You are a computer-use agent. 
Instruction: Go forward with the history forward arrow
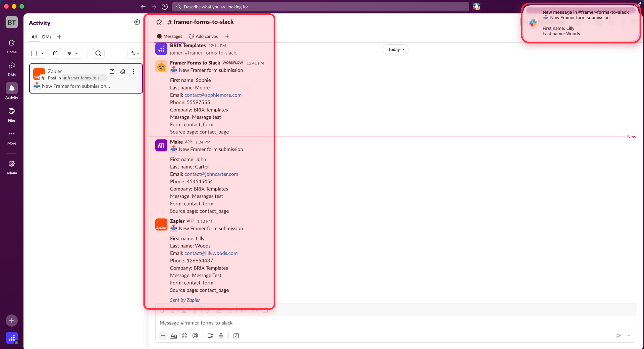(154, 7)
